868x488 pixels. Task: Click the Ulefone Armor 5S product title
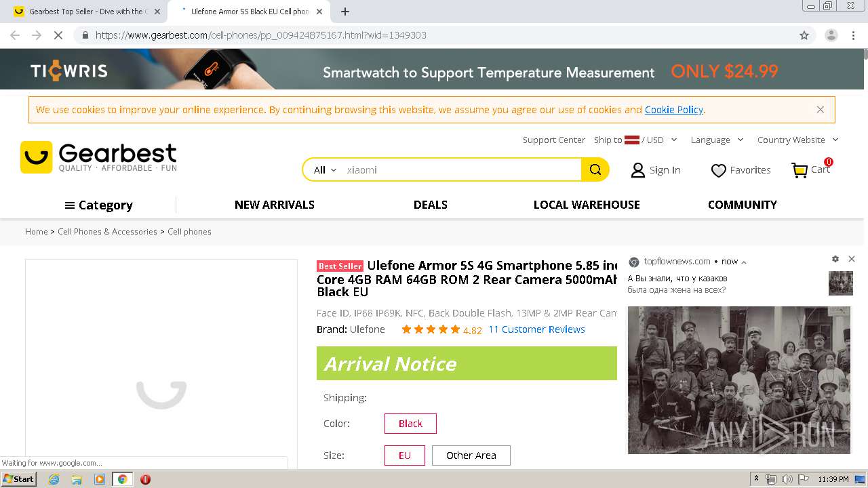(467, 279)
